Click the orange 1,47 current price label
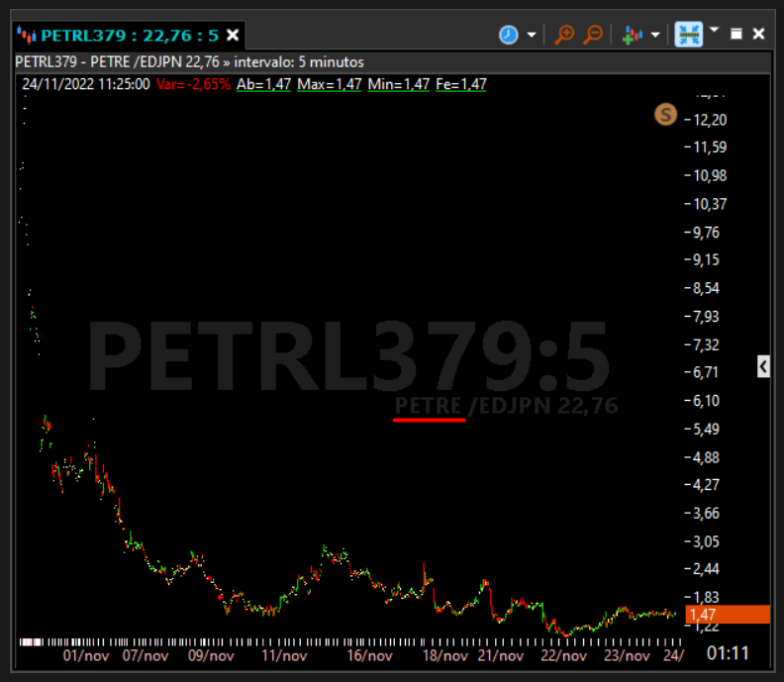Image resolution: width=784 pixels, height=682 pixels. click(x=728, y=615)
